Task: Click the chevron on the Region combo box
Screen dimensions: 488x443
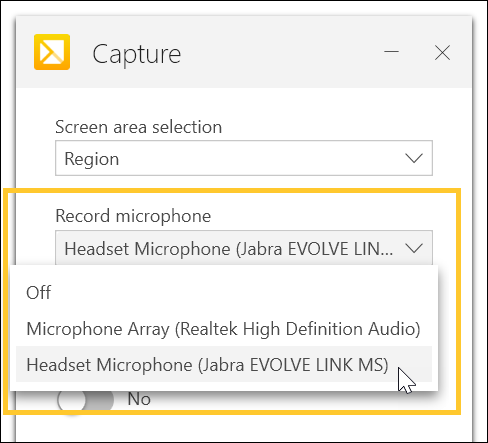Action: tap(414, 158)
